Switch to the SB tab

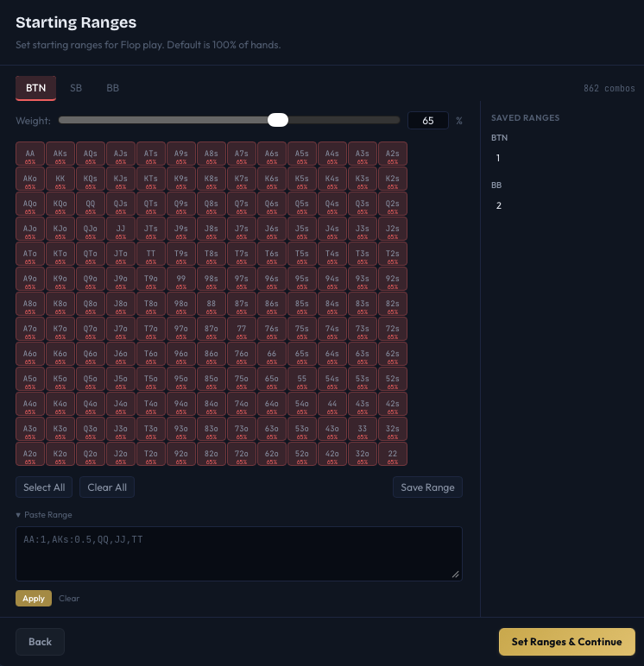tap(76, 88)
